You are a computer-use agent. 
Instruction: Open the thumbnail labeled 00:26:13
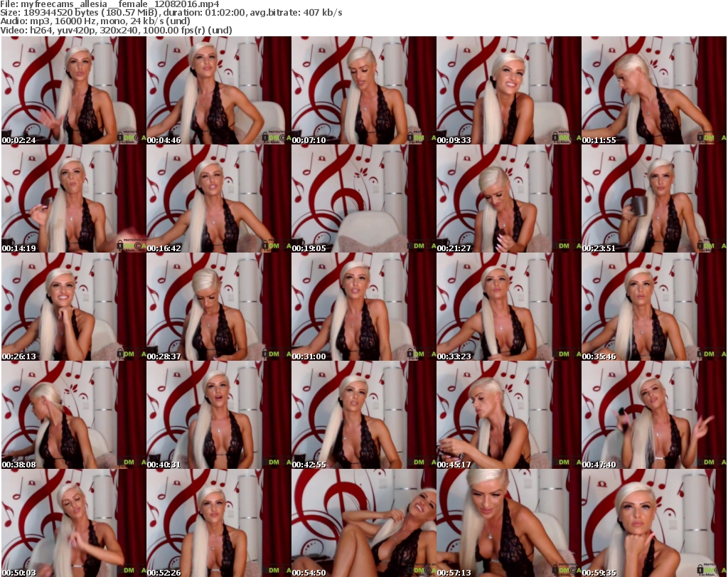pyautogui.click(x=74, y=307)
